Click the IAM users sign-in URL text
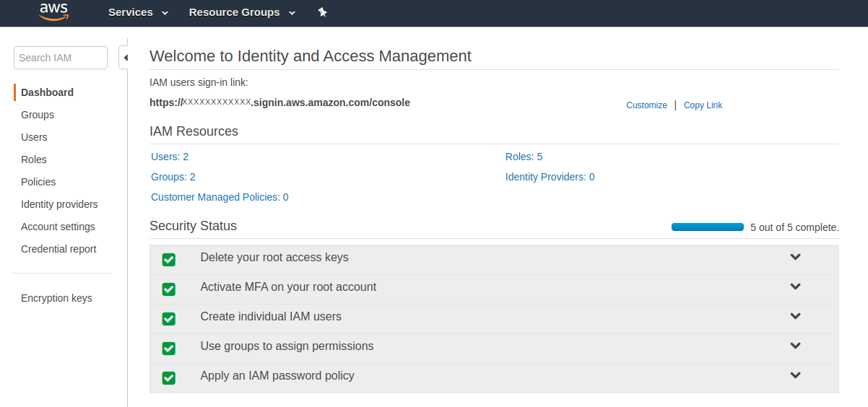Image resolution: width=868 pixels, height=407 pixels. tap(279, 102)
